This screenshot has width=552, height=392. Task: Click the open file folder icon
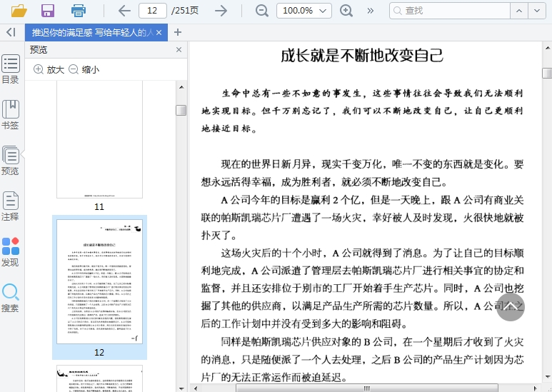click(x=19, y=11)
